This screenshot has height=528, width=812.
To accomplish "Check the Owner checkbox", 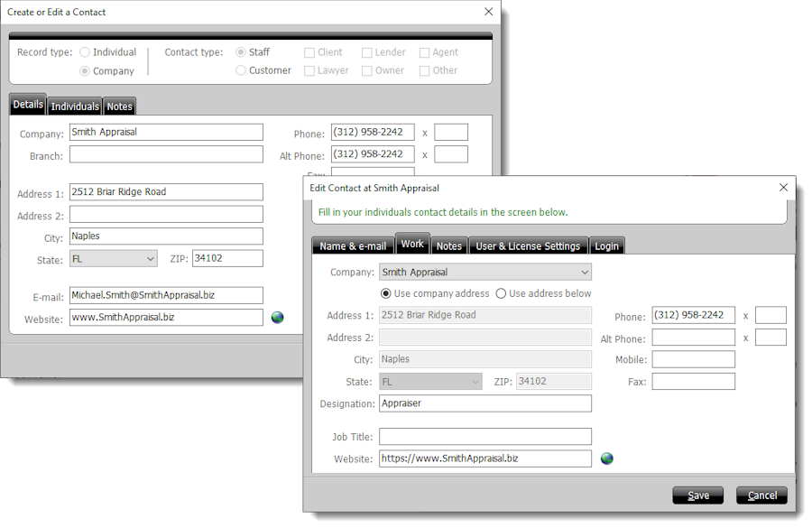I will point(366,71).
